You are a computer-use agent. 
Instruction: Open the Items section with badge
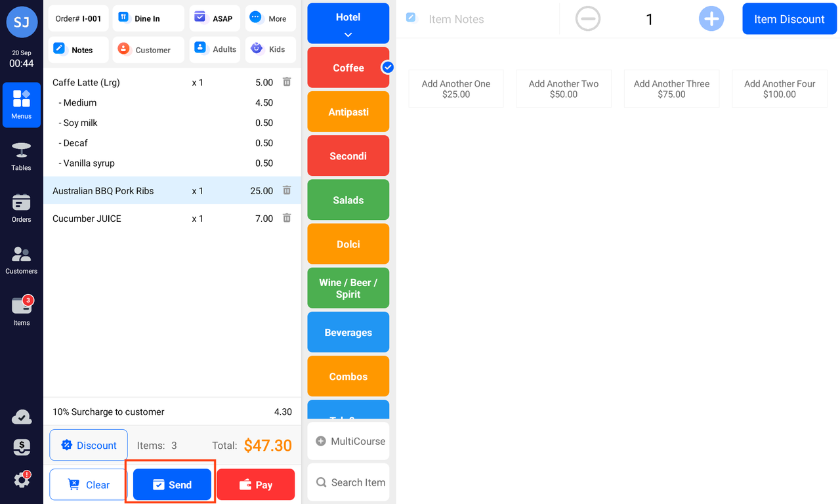click(x=21, y=311)
